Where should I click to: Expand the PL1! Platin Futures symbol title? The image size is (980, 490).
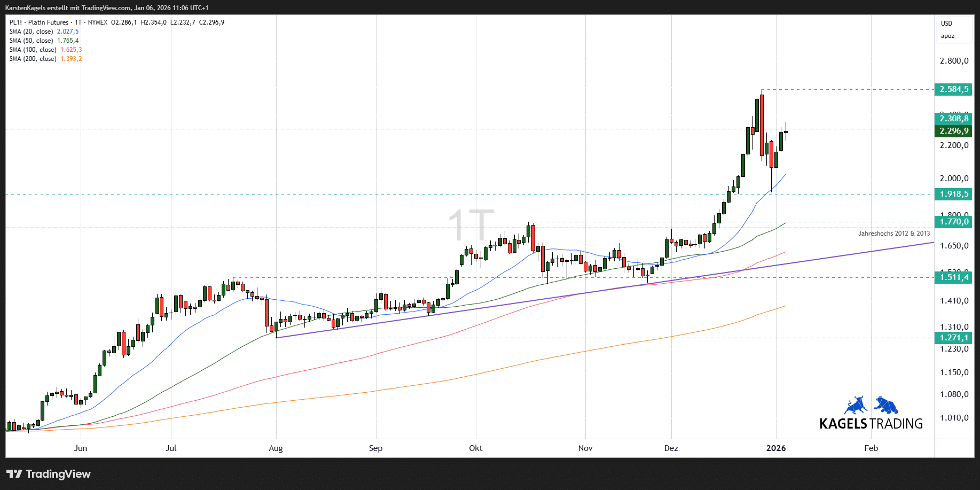pyautogui.click(x=39, y=22)
